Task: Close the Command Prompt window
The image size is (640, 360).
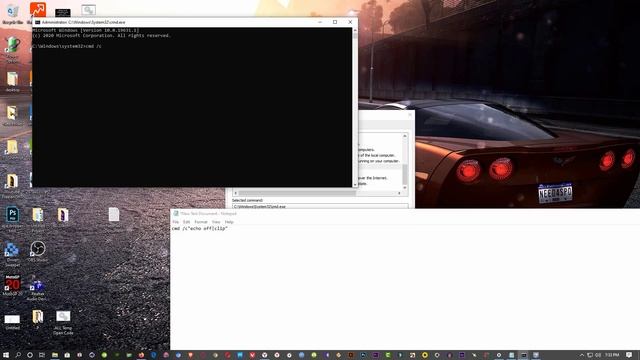Action: [x=350, y=22]
